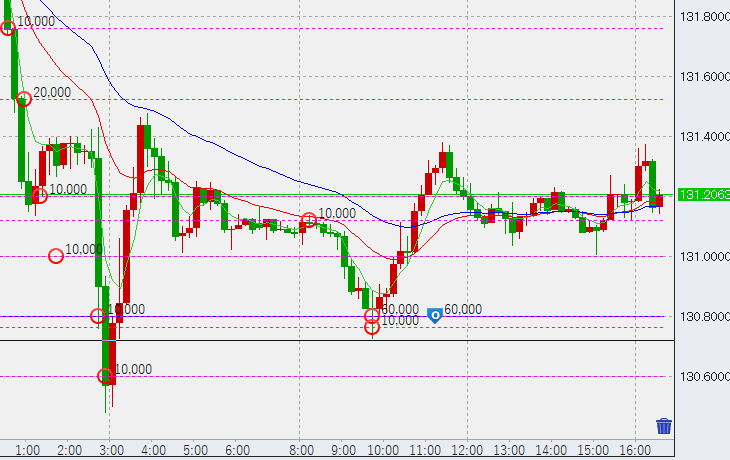Select the red 30,000 marker near 10:00
The image size is (730, 460).
[372, 315]
